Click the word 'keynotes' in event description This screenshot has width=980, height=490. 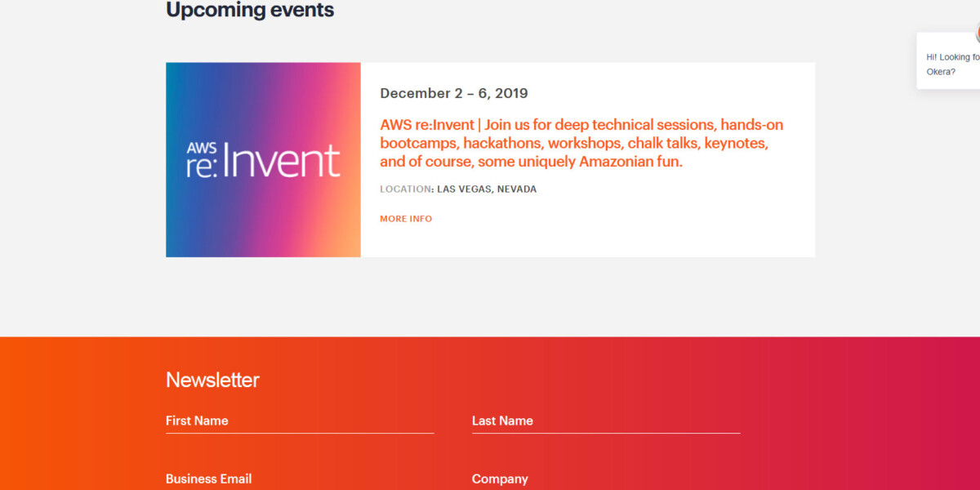pos(736,143)
